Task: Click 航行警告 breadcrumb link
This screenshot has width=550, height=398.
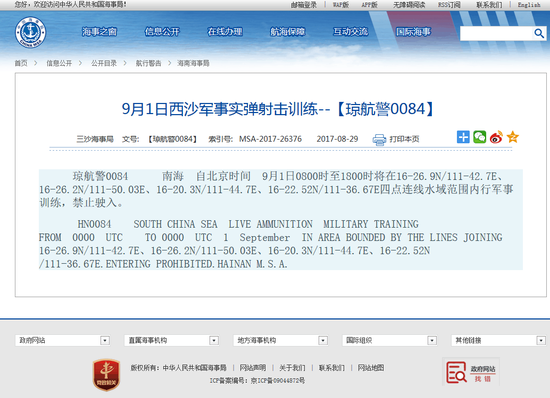Action: coord(148,63)
